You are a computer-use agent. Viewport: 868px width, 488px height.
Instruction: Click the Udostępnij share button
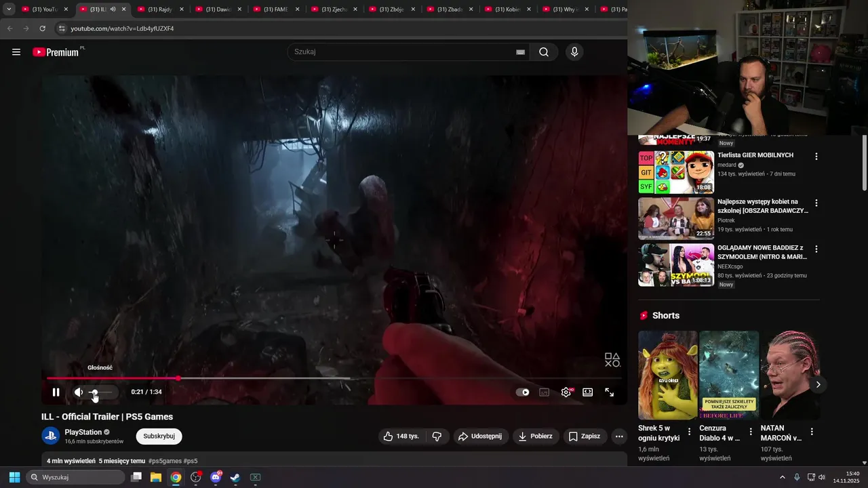pos(480,436)
